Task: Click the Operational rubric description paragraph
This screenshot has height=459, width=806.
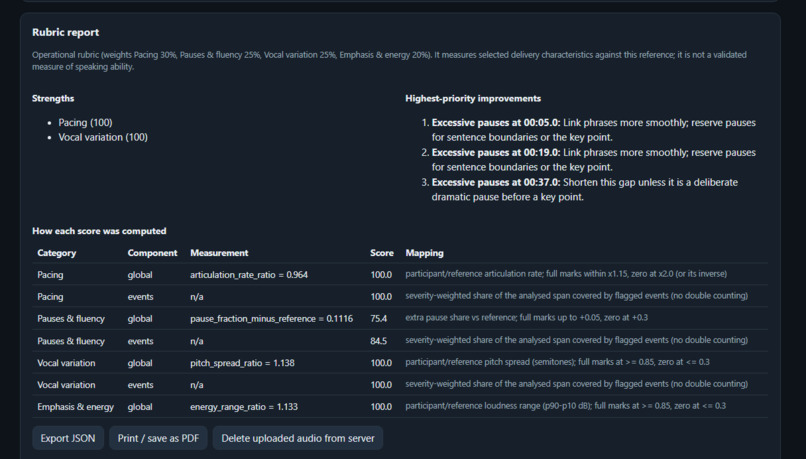Action: click(389, 61)
